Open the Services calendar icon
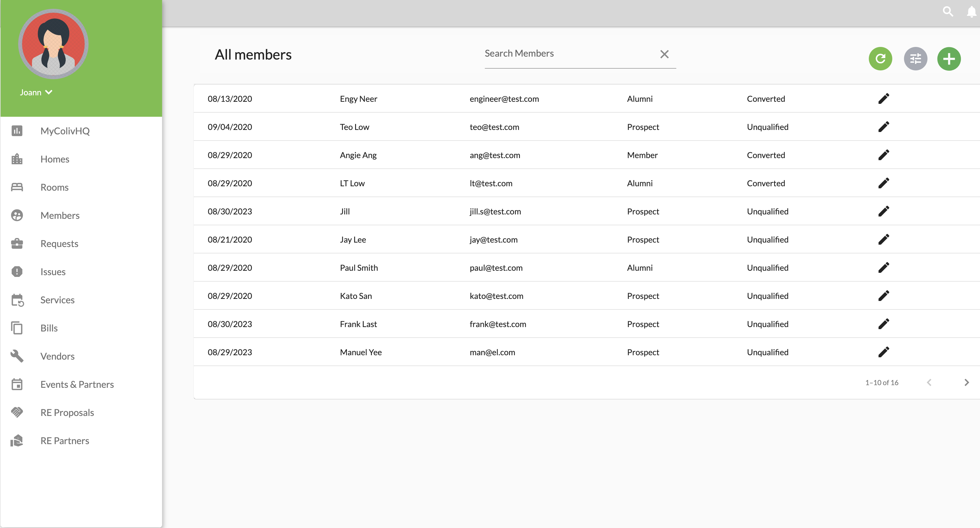This screenshot has height=528, width=980. coord(17,299)
